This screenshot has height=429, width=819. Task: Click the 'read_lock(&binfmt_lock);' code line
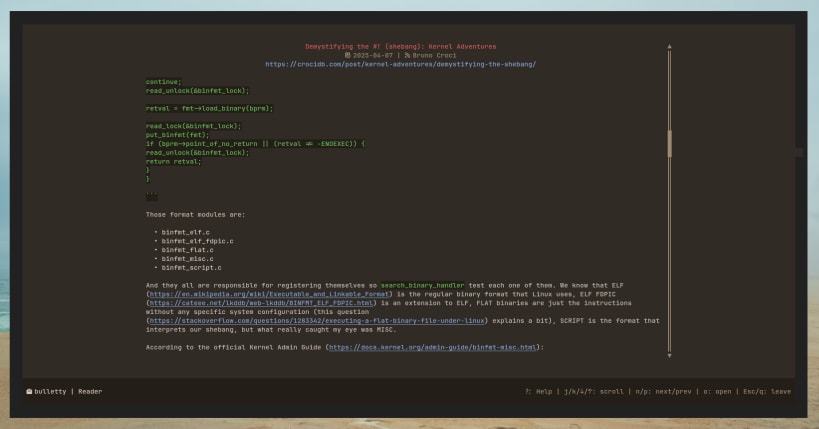(x=193, y=126)
